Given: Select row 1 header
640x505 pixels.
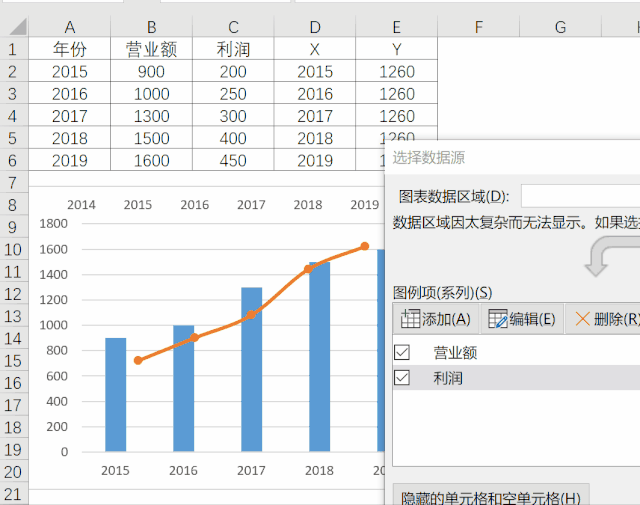Looking at the screenshot, I should tap(14, 49).
